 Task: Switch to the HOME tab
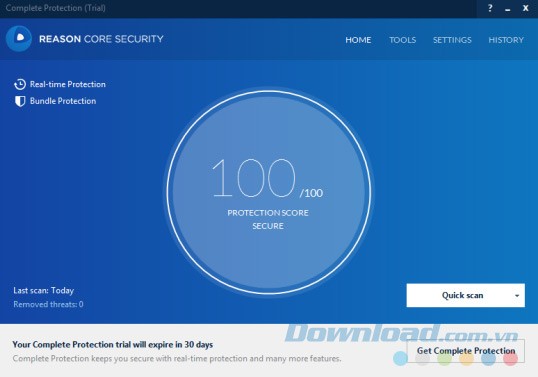point(358,40)
